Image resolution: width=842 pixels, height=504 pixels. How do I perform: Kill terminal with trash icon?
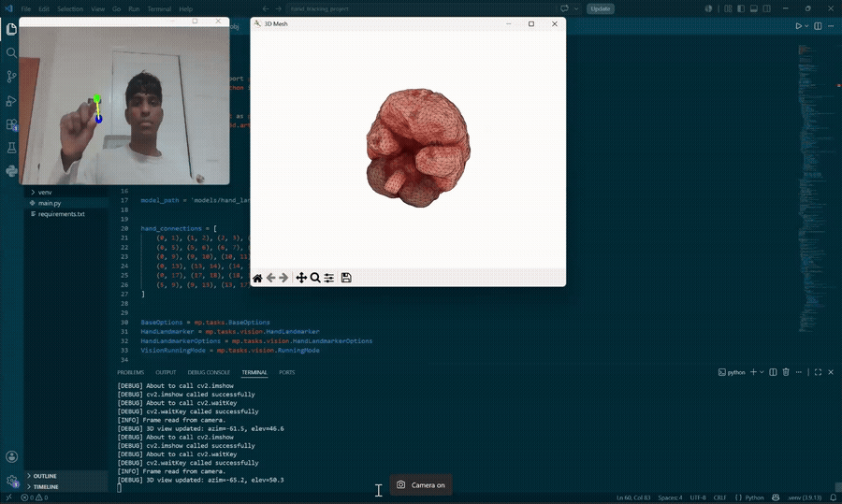tap(786, 372)
